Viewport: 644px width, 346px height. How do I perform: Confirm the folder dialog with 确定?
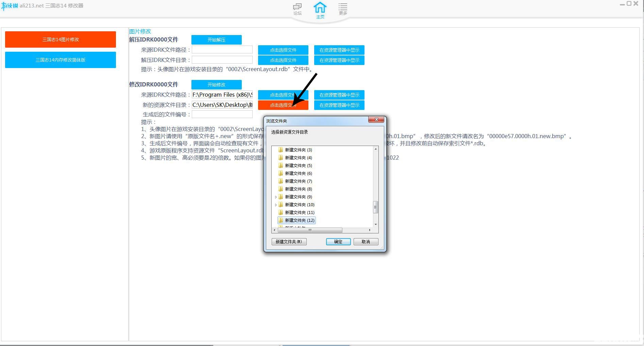[338, 242]
